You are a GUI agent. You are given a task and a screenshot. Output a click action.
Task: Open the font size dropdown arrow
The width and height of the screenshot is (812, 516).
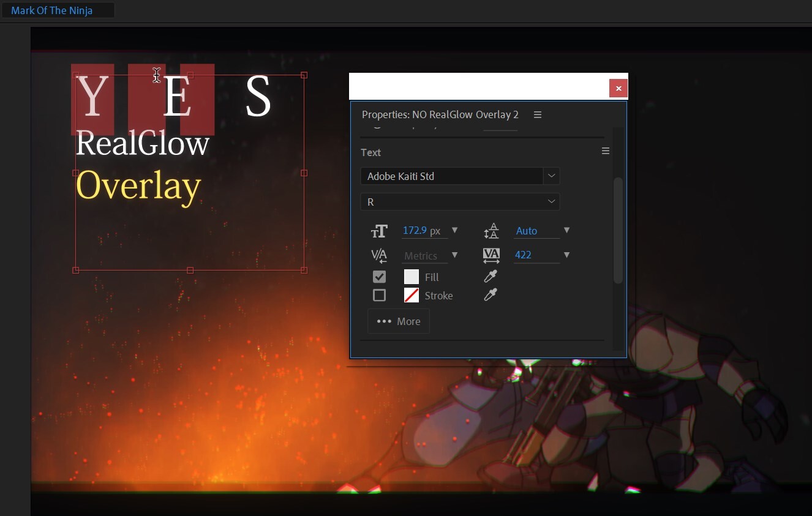coord(454,231)
